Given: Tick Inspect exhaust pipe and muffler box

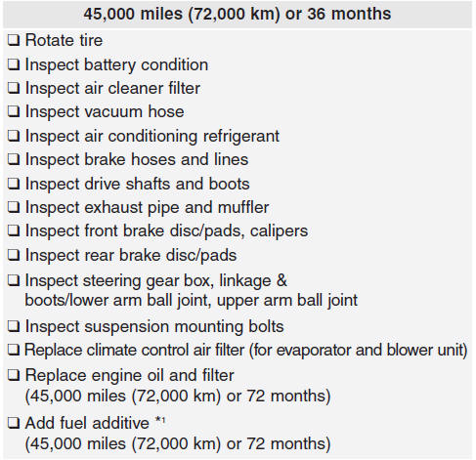Looking at the screenshot, I should tap(14, 208).
